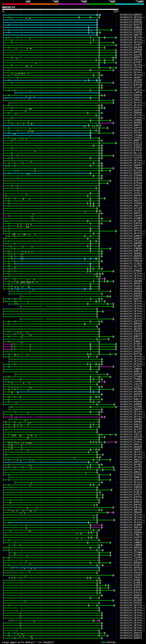Click the cyan ~100% identity legend segment

point(130,4)
